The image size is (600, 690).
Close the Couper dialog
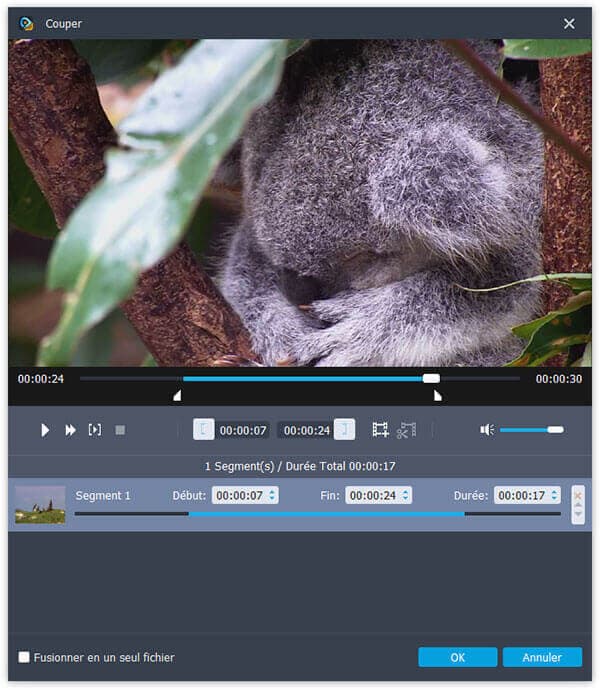(569, 24)
